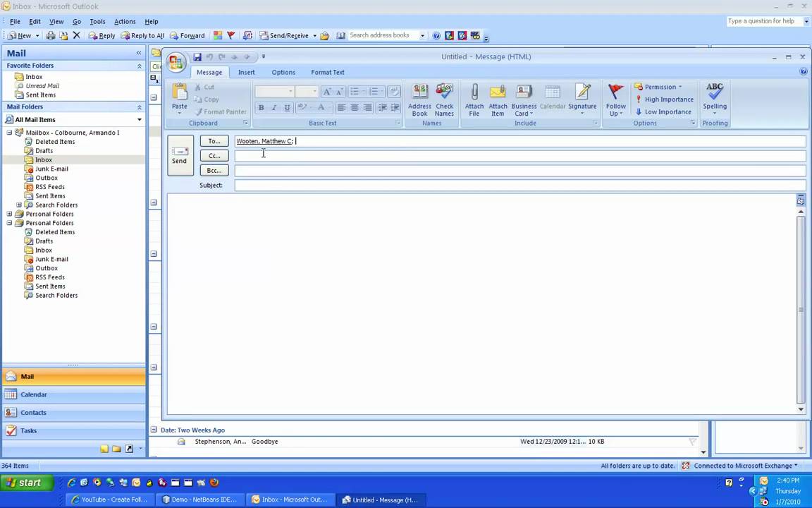Collapse the Mail Folders section

140,107
